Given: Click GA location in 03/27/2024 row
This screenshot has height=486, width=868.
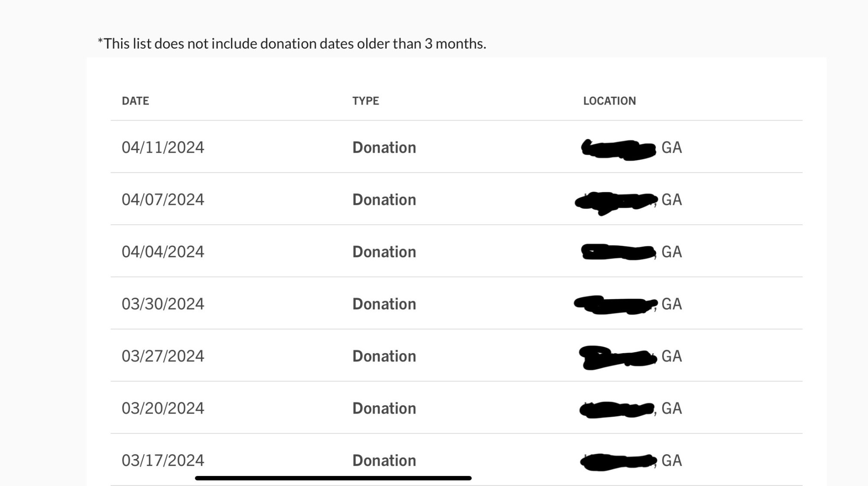Looking at the screenshot, I should 671,356.
